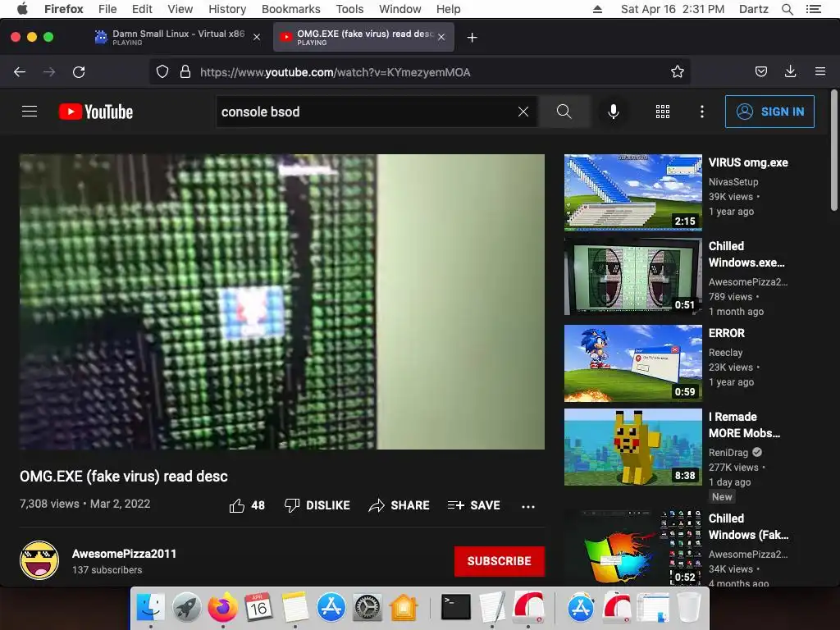This screenshot has width=840, height=630.
Task: Click the VIRUS omg.exe title text
Action: pyautogui.click(x=748, y=162)
